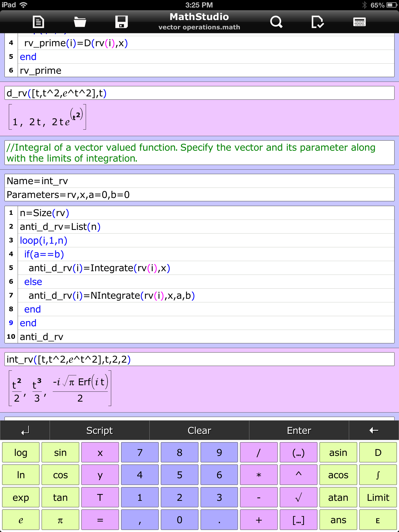399x532 pixels.
Task: Tap the integral symbol key
Action: (378, 475)
